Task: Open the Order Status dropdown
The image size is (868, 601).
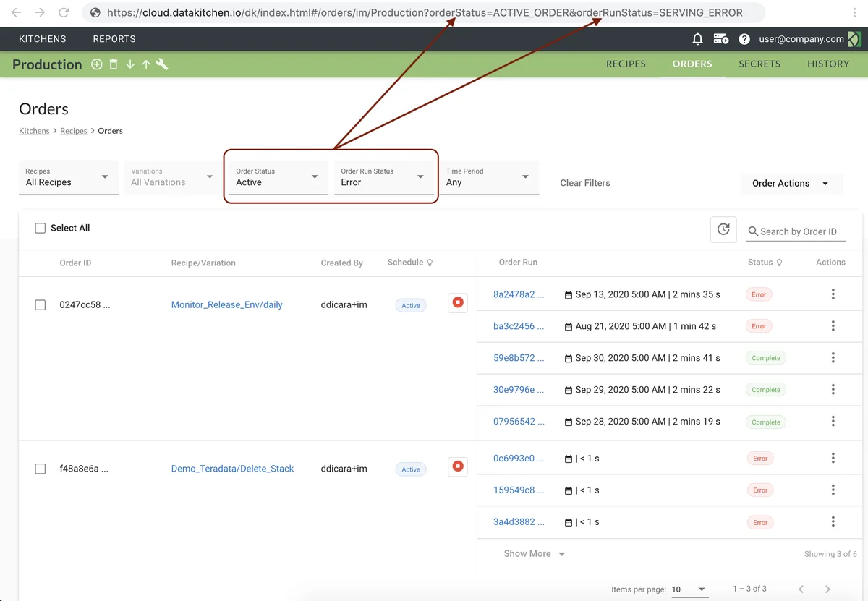Action: [x=277, y=177]
